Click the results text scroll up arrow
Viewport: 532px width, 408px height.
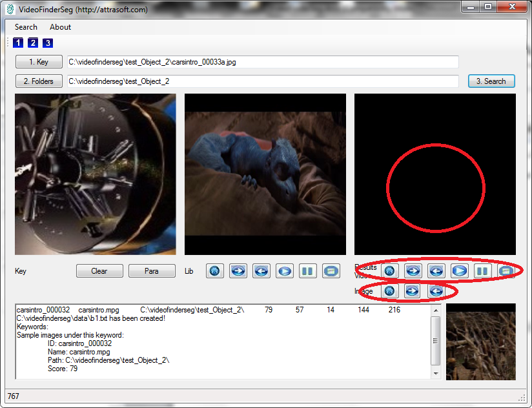(436, 311)
